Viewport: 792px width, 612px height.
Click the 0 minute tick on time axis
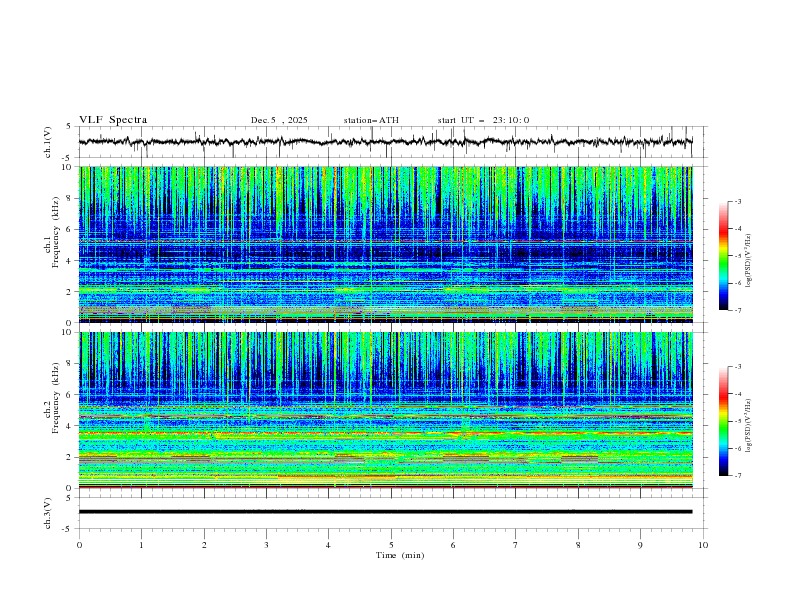79,545
